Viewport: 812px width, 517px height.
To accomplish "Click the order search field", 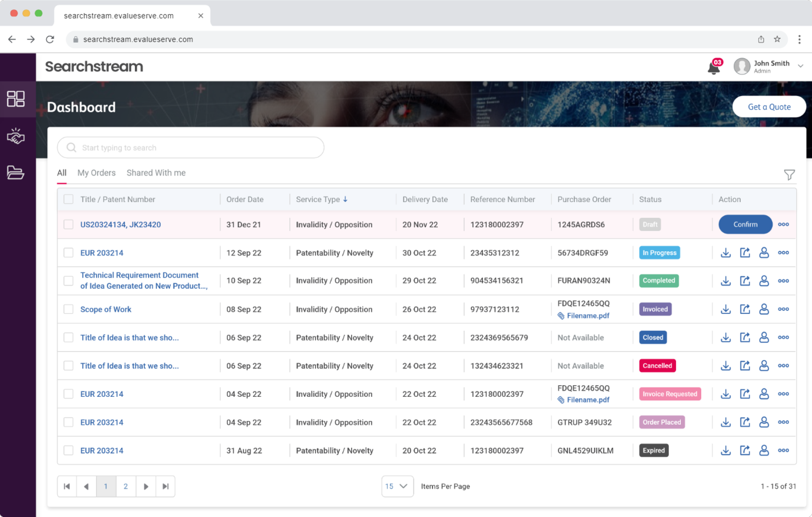I will (x=190, y=148).
